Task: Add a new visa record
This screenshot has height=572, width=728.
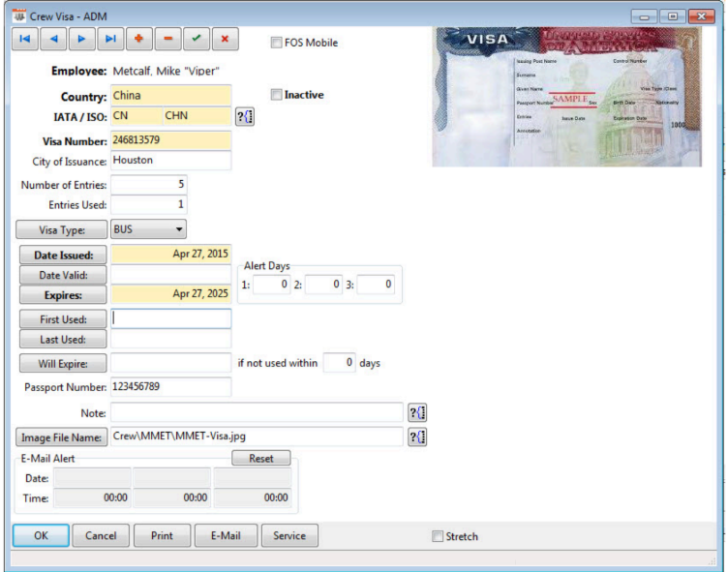Action: coord(139,40)
